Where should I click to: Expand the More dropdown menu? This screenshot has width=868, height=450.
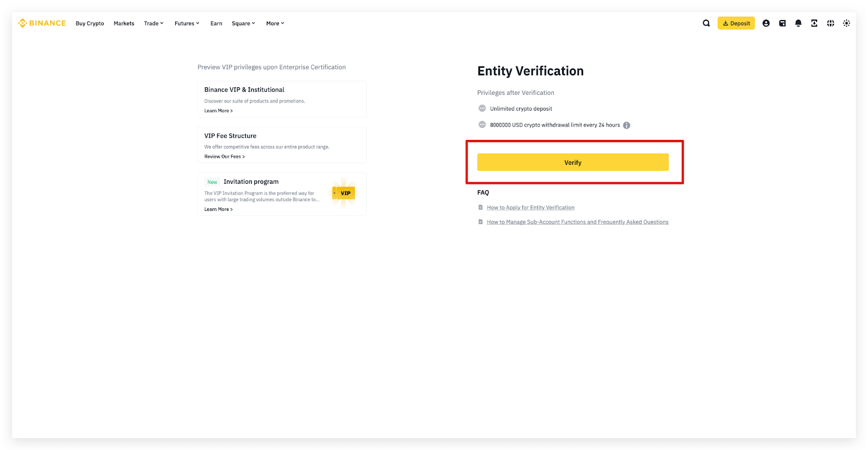point(275,23)
